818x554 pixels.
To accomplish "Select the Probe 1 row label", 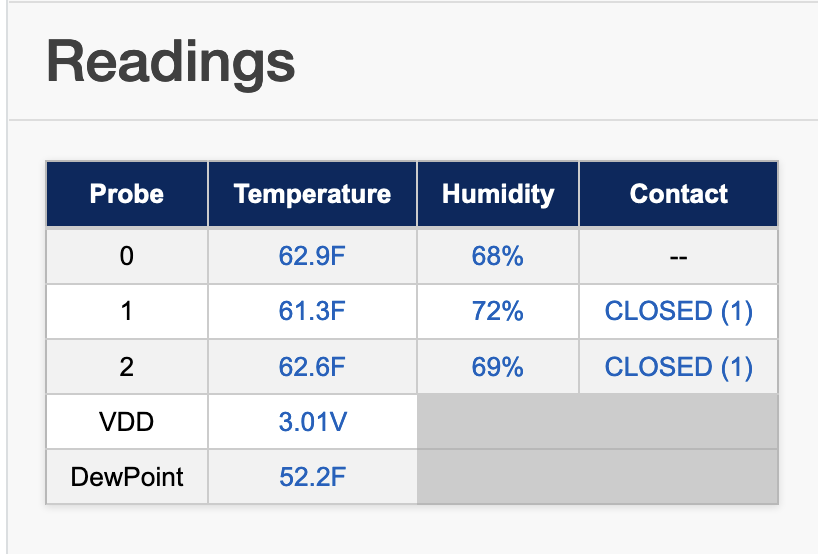I will coord(127,311).
